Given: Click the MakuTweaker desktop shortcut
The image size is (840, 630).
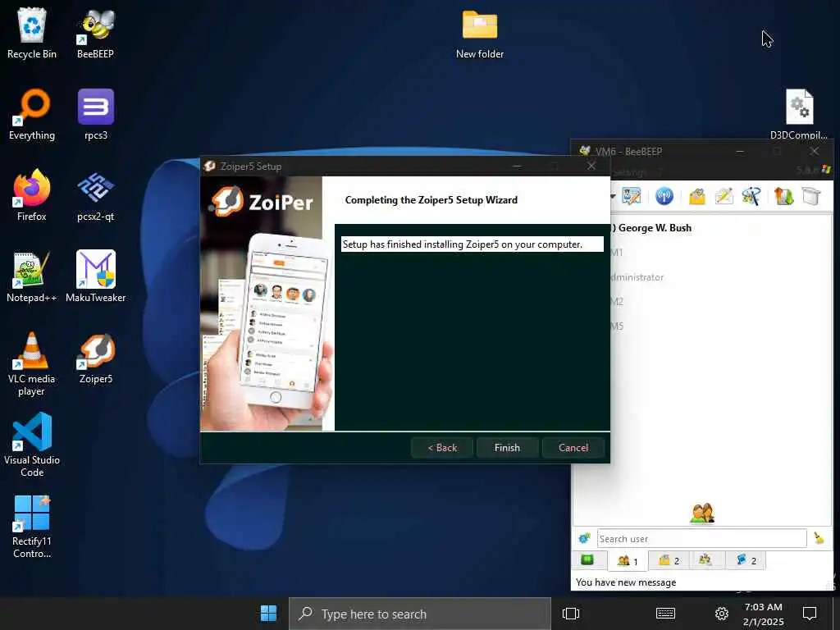Looking at the screenshot, I should 95,277.
